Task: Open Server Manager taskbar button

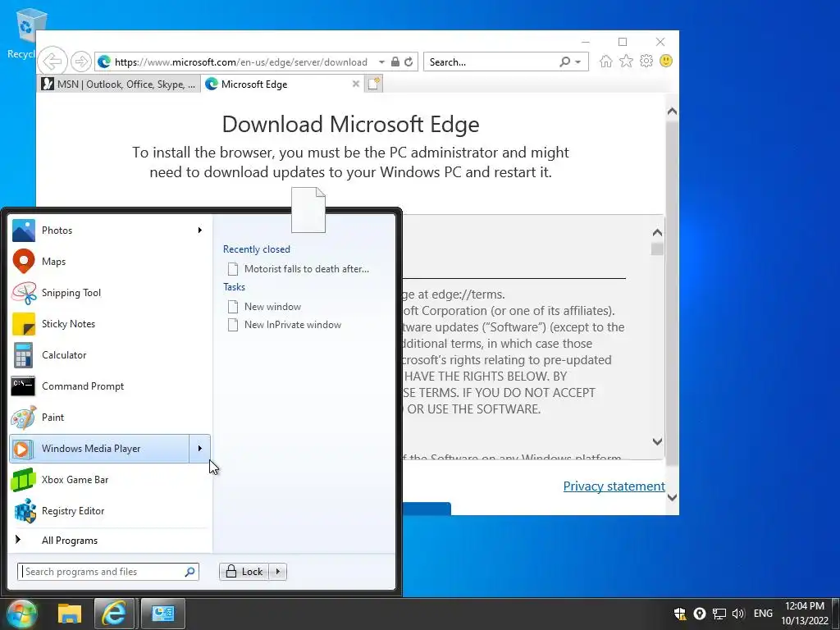Action: 163,614
